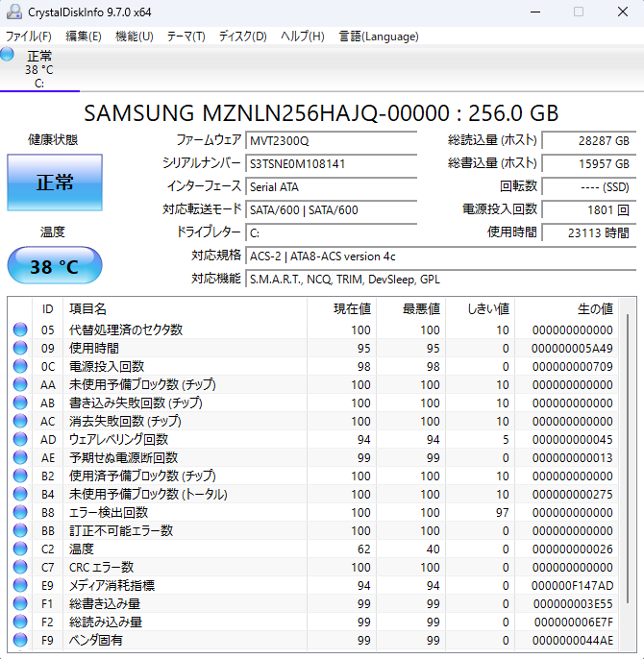Open the ファイル(F) menu
Screen dimensions: 644x659
click(29, 37)
